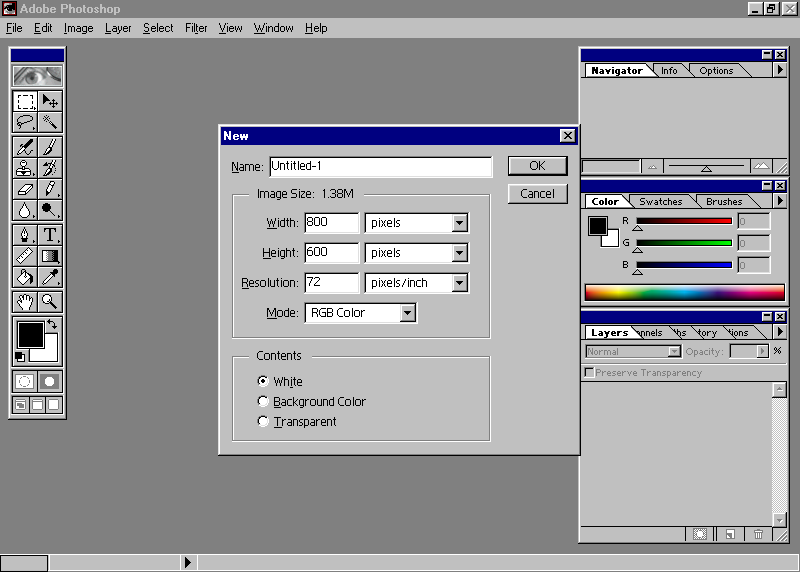Select the Hand tool

(x=24, y=302)
